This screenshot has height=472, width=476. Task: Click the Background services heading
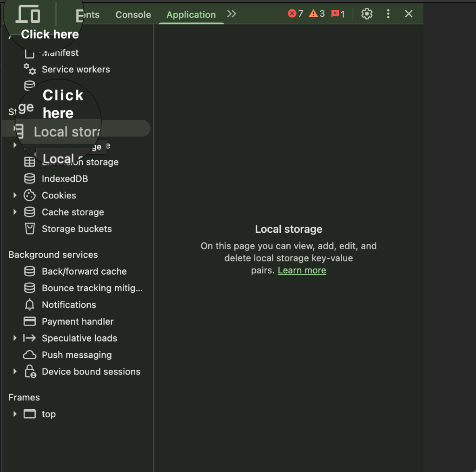click(x=53, y=255)
